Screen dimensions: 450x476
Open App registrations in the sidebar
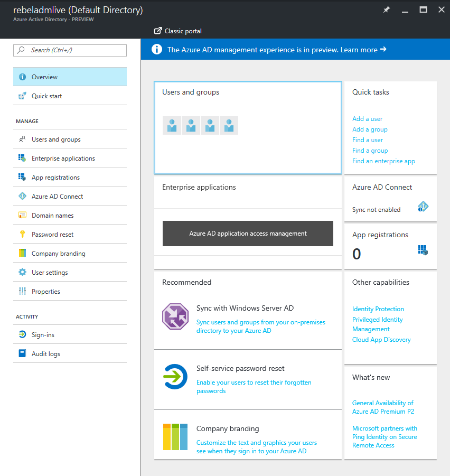click(x=70, y=178)
